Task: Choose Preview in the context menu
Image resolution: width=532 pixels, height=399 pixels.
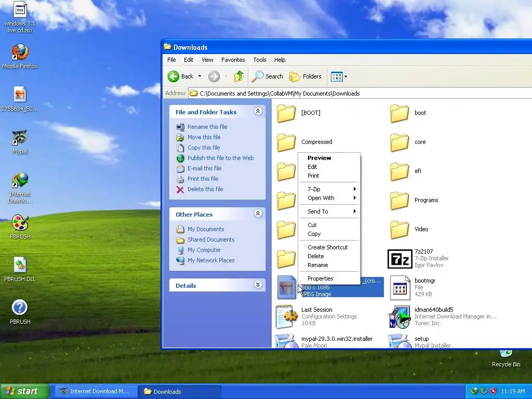Action: [329, 158]
